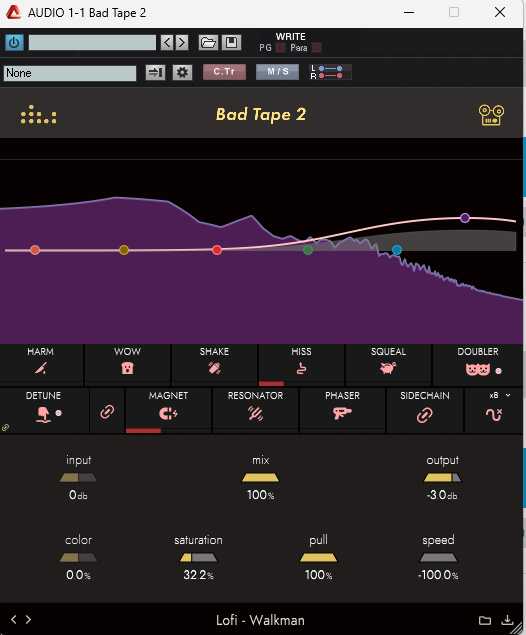Open the PHASER module tab
The width and height of the screenshot is (526, 635).
tap(342, 409)
